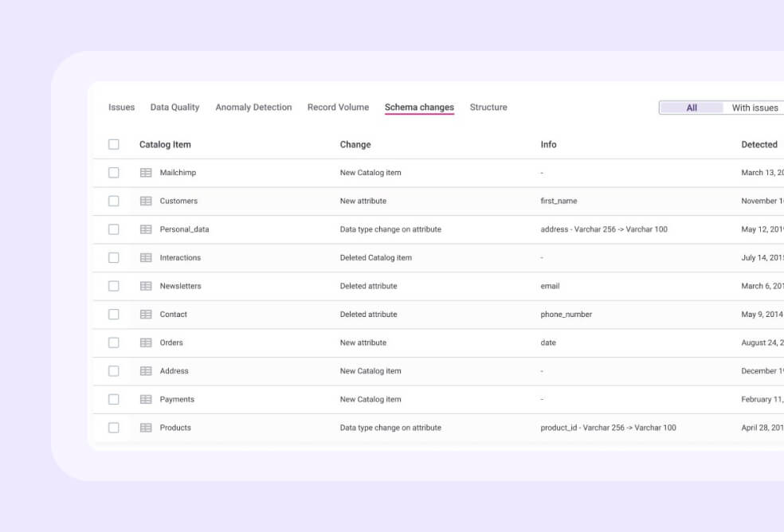Screen dimensions: 784x532
Task: Check the Products row checkbox
Action: 113,428
